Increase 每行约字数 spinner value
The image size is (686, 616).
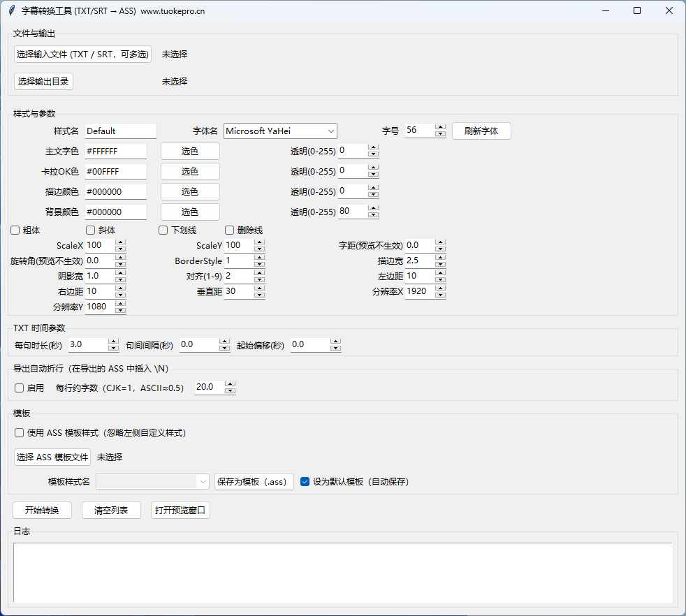[x=231, y=383]
